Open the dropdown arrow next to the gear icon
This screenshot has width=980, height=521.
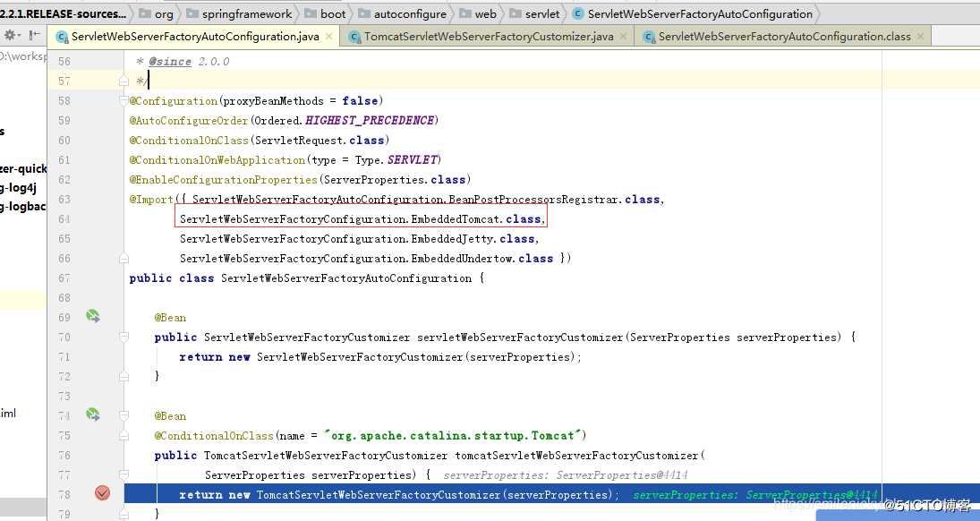coord(20,34)
